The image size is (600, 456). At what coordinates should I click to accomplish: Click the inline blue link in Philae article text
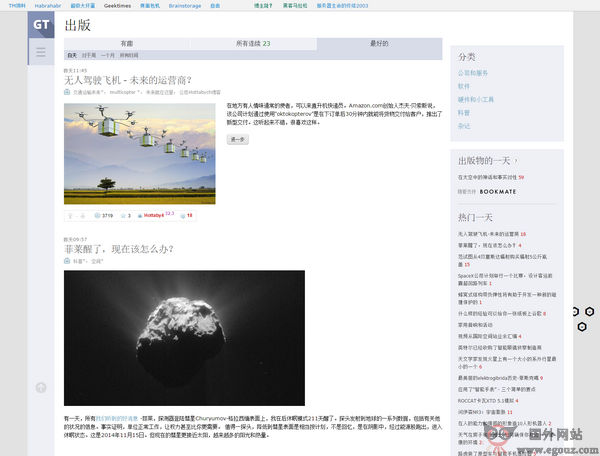coord(117,419)
